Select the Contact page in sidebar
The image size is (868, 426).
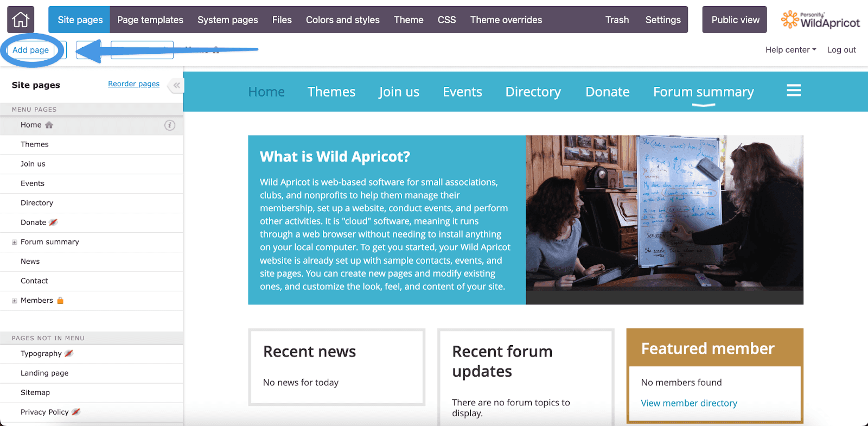point(91,281)
